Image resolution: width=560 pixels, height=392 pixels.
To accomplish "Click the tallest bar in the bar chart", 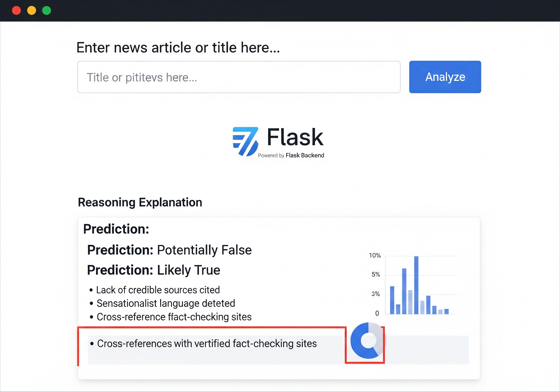I will [x=416, y=285].
